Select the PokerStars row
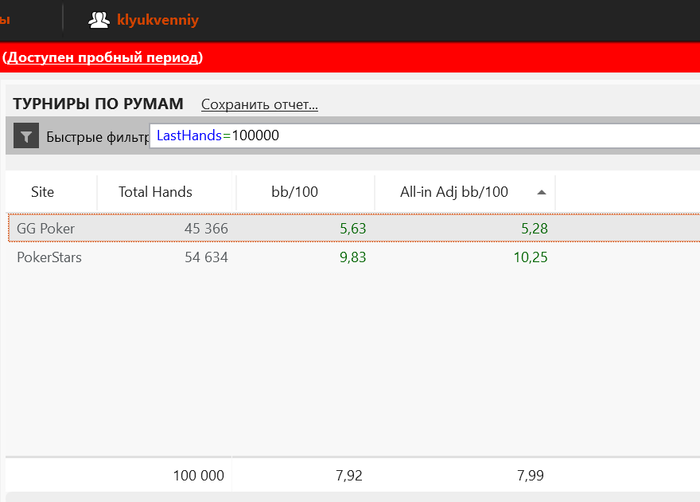 tap(354, 257)
